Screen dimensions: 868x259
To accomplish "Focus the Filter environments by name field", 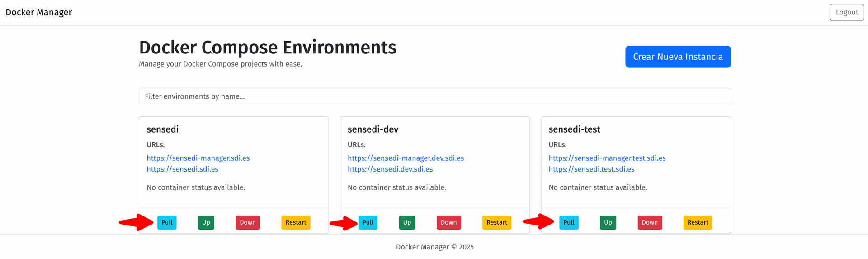I will pyautogui.click(x=434, y=96).
